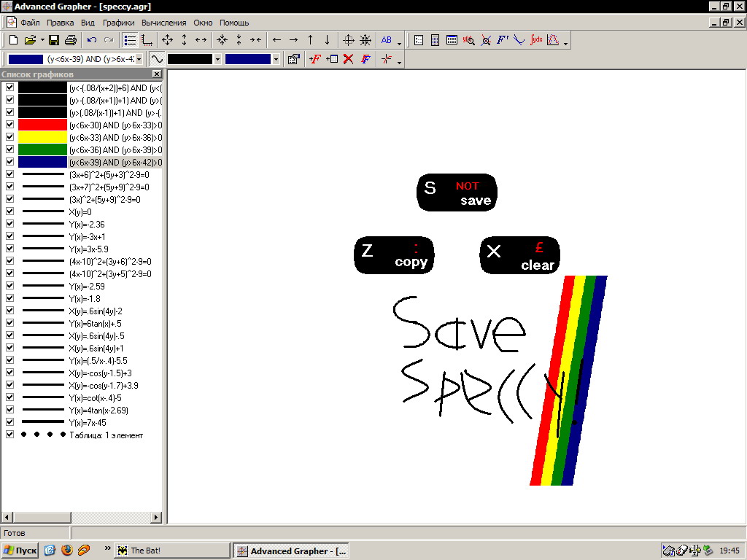Click the derivative F' toolbar icon
The height and width of the screenshot is (560, 747).
coord(503,40)
